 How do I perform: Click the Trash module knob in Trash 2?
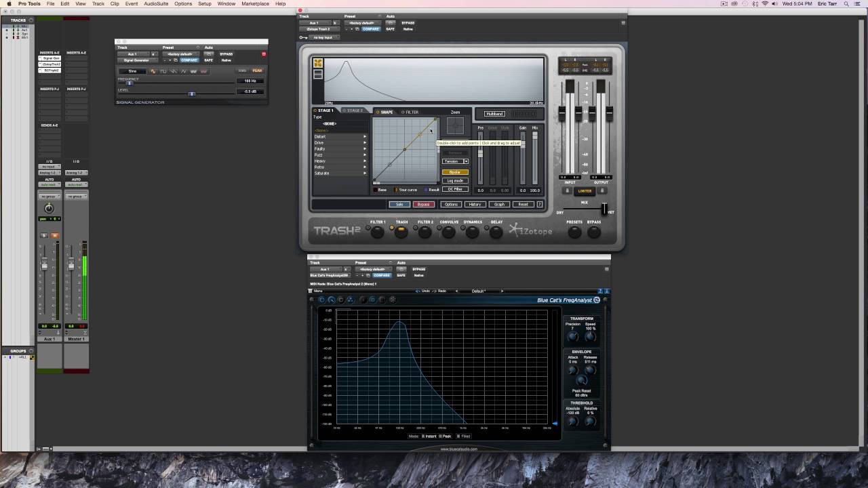(401, 232)
